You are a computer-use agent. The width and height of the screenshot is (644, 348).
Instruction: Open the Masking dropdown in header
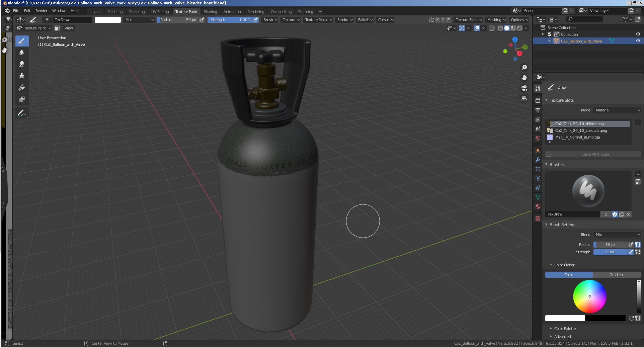(x=496, y=20)
